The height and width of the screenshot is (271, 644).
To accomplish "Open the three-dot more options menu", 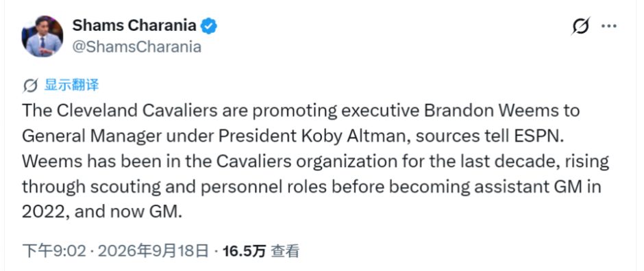I will pyautogui.click(x=609, y=26).
